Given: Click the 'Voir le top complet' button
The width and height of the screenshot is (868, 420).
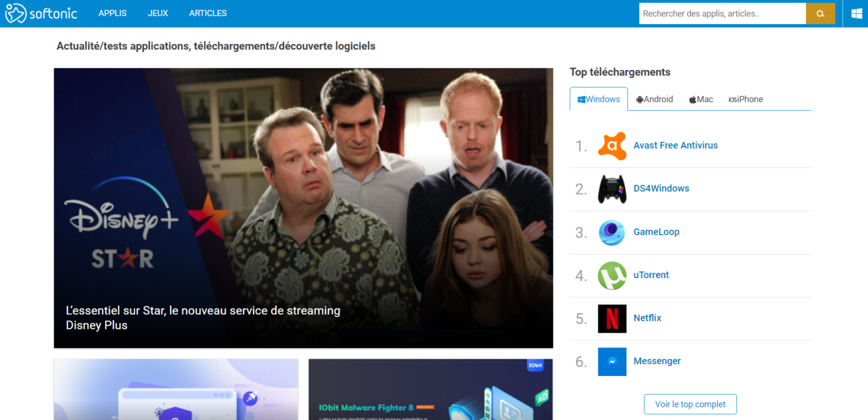Looking at the screenshot, I should pyautogui.click(x=690, y=405).
